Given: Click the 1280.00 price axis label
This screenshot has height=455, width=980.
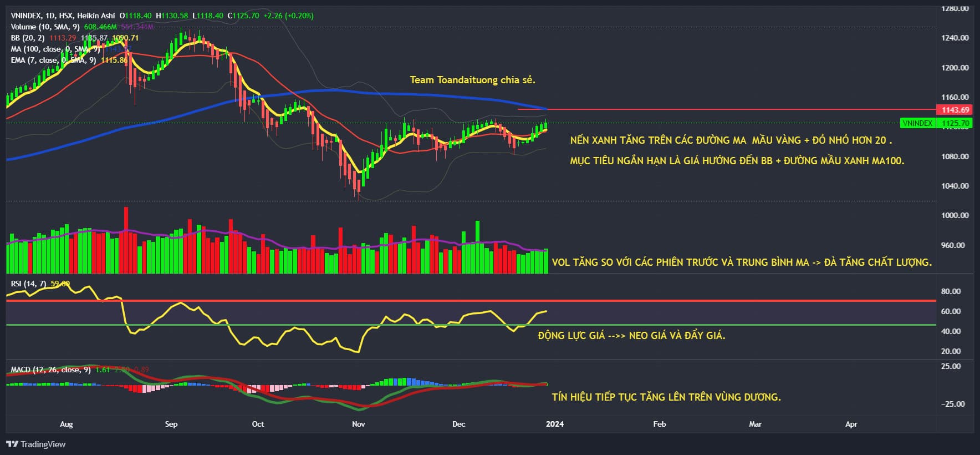Looking at the screenshot, I should pos(955,8).
